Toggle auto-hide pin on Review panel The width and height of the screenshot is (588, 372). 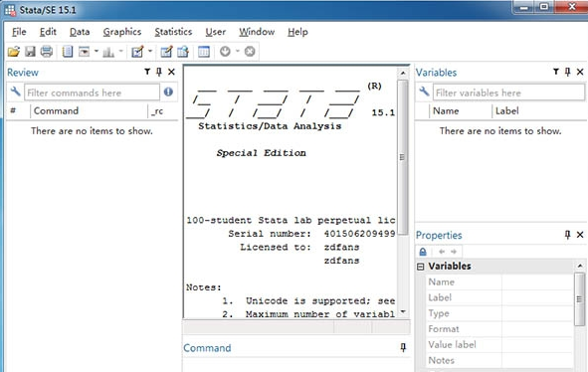pyautogui.click(x=159, y=72)
